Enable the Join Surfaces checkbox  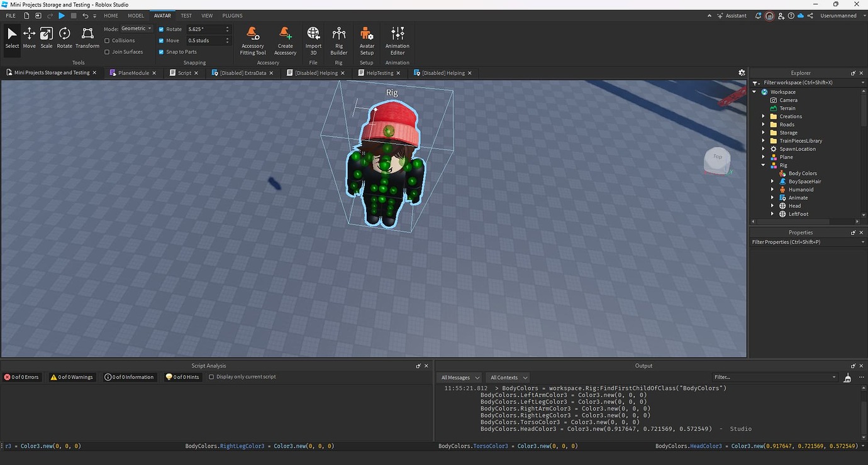tap(107, 52)
